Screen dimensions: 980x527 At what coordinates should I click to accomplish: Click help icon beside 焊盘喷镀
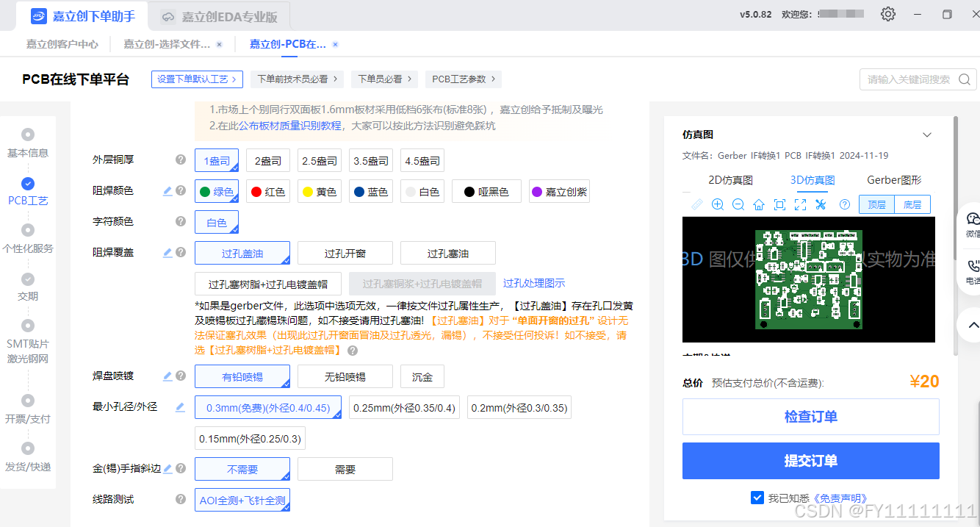180,376
